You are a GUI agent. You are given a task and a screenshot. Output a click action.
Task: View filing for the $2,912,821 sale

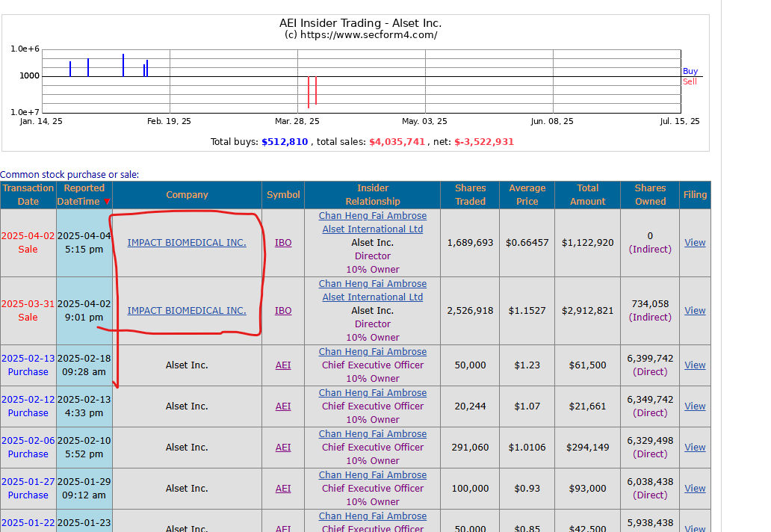pos(695,311)
